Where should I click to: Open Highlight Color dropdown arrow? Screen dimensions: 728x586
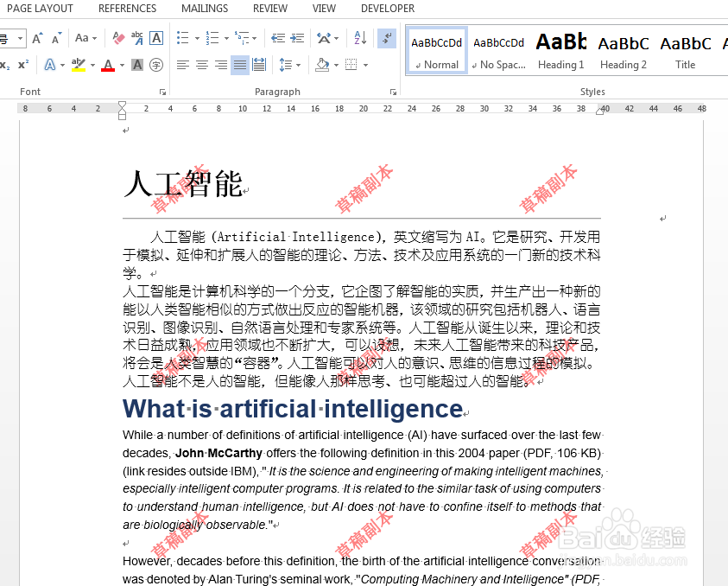pyautogui.click(x=93, y=65)
